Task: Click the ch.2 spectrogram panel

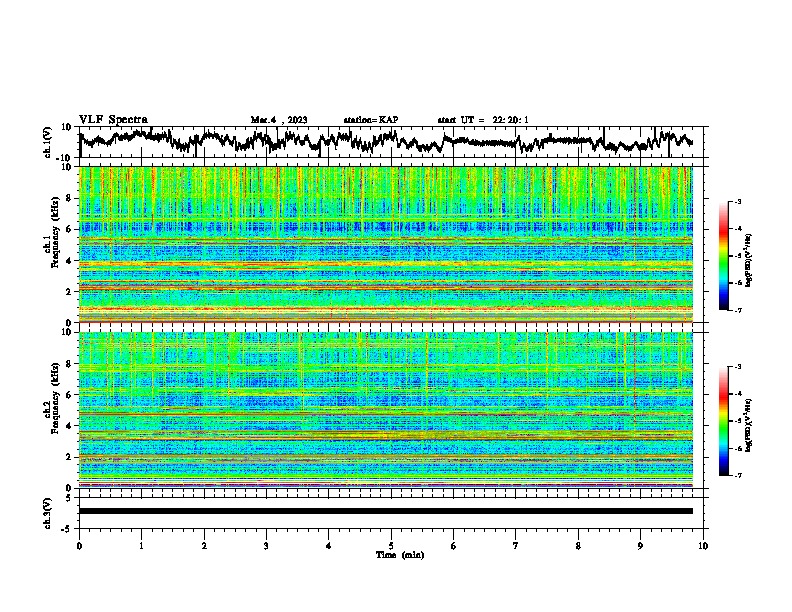Action: click(x=386, y=410)
